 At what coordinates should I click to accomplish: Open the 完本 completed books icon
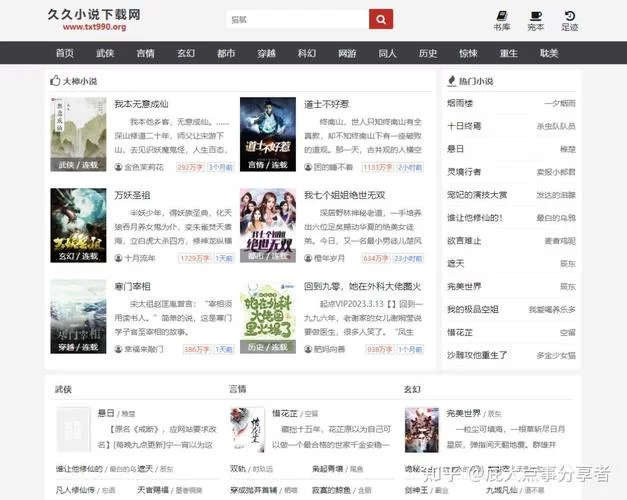[x=535, y=21]
